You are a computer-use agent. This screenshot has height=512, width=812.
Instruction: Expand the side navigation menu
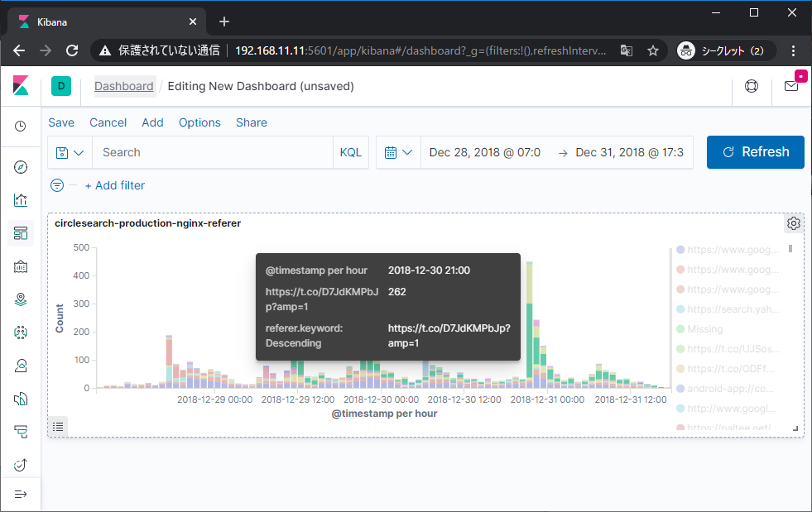pos(21,495)
